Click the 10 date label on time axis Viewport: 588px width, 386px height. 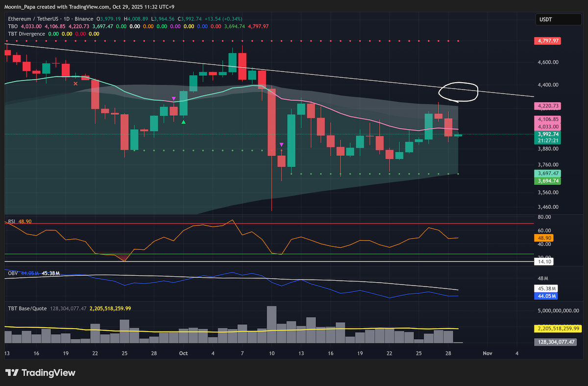[271, 353]
